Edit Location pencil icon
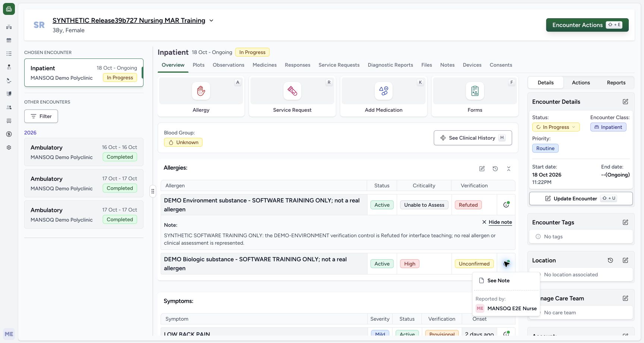 coord(625,260)
